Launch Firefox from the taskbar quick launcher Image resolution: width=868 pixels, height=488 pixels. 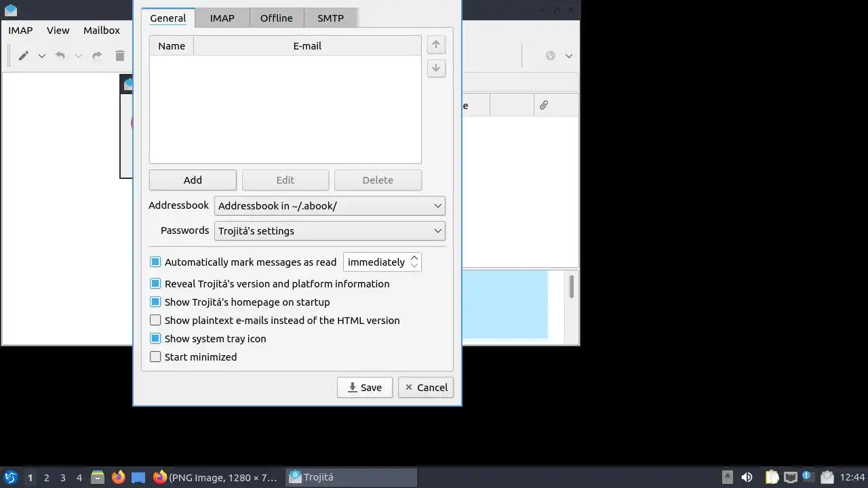[x=118, y=477]
